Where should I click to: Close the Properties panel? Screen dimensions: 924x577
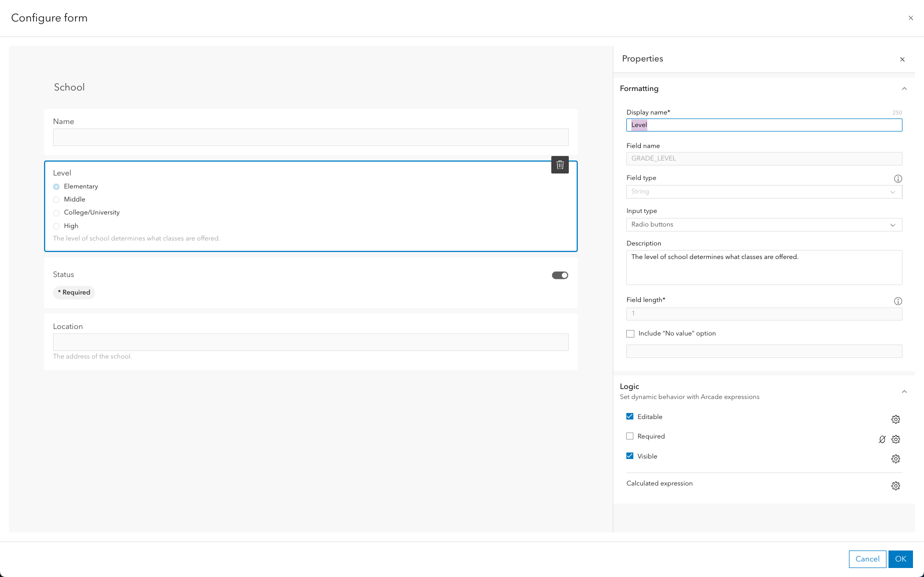902,59
